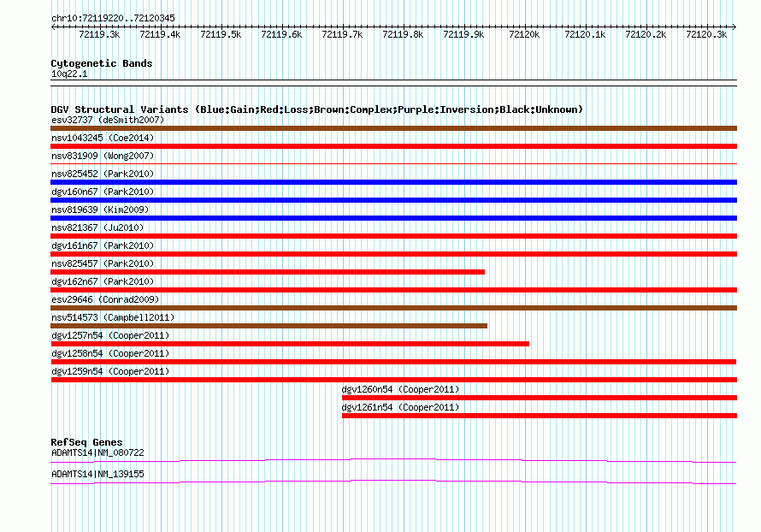The height and width of the screenshot is (532, 761).
Task: Click the red dgv1260n54 loss bar
Action: pyautogui.click(x=540, y=398)
